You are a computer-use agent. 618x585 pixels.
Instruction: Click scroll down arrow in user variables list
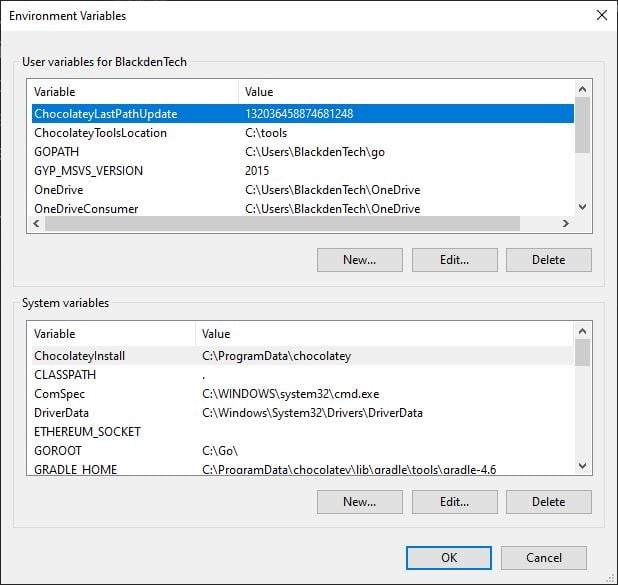(582, 207)
